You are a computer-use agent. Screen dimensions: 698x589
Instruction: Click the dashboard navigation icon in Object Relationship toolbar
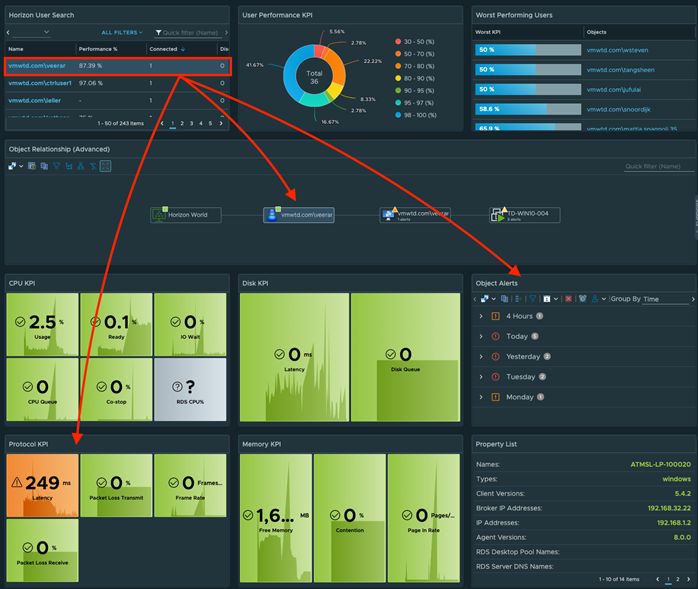(x=12, y=166)
